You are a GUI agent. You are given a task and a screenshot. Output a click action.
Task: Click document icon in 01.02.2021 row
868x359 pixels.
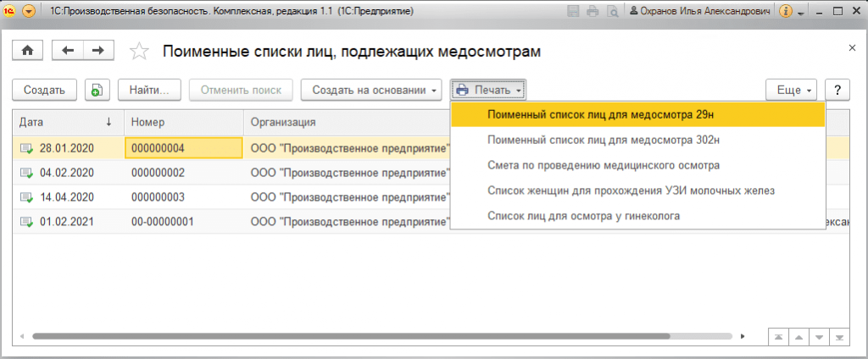point(26,222)
